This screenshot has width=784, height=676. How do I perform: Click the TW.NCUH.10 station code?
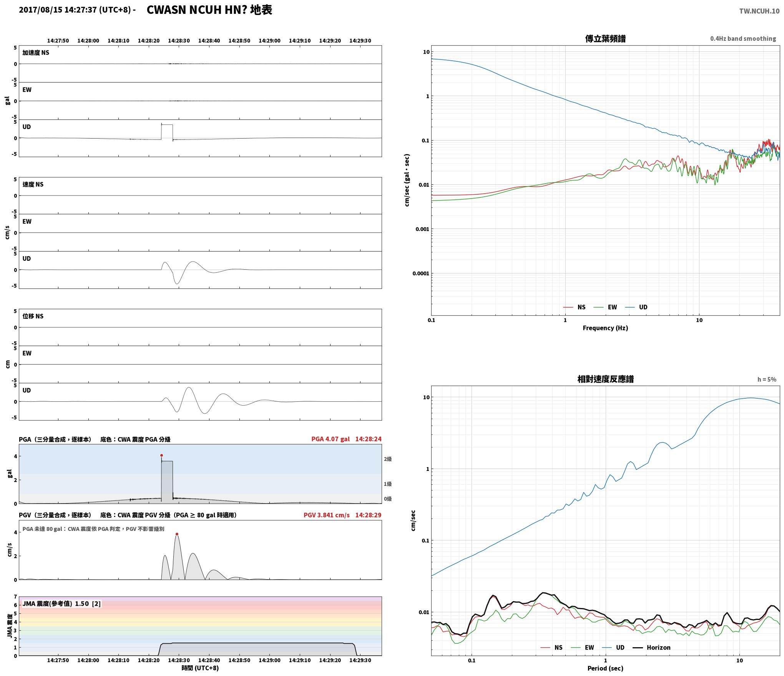[759, 11]
